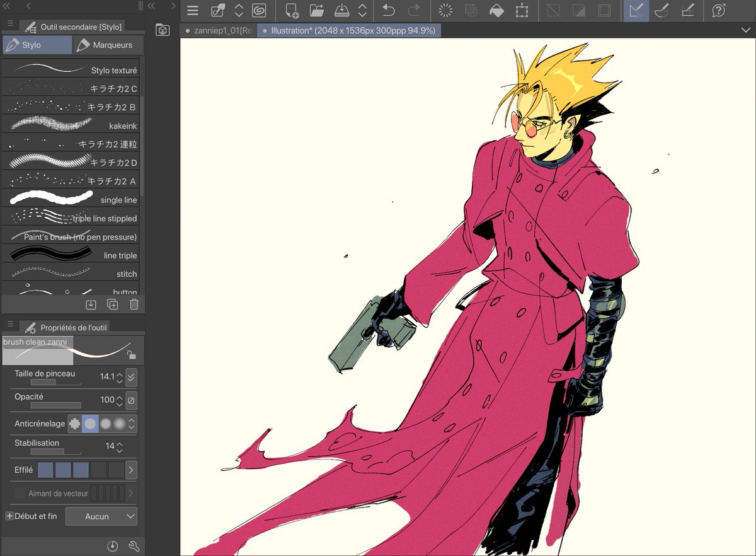Import a sub tool with download icon
Viewport: 756px width, 556px height.
(x=91, y=304)
